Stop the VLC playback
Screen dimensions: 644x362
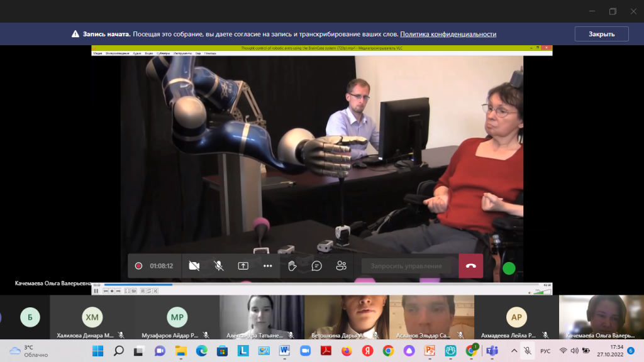(x=112, y=291)
